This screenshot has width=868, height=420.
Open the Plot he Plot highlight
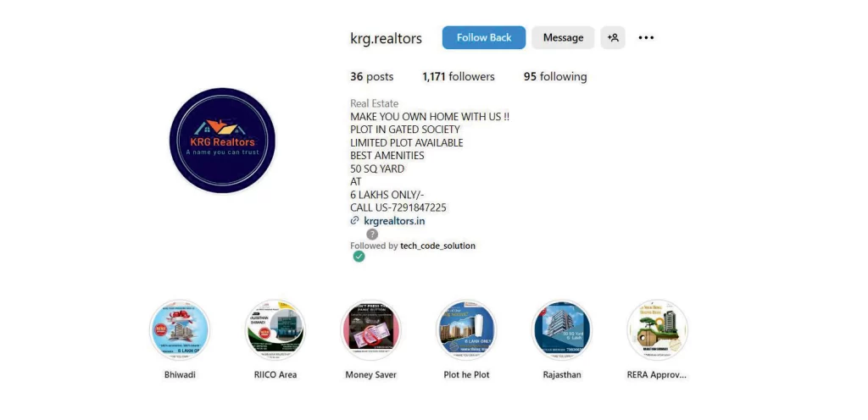point(467,330)
